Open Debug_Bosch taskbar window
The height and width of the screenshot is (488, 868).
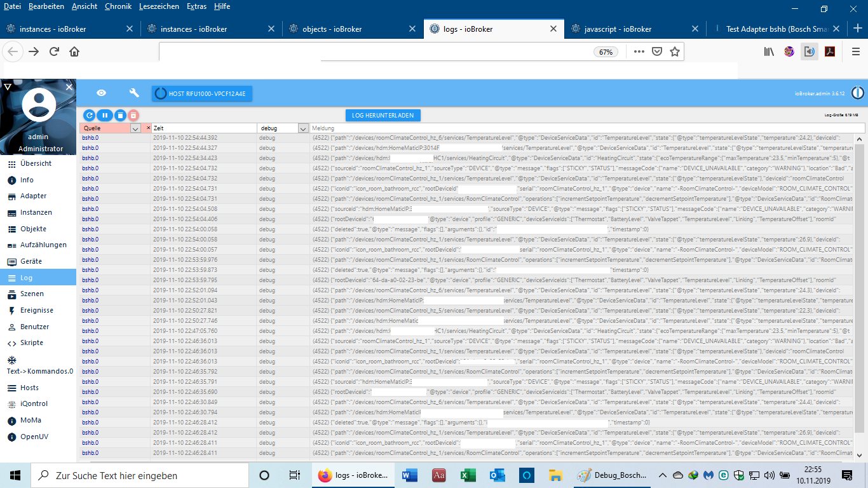613,475
